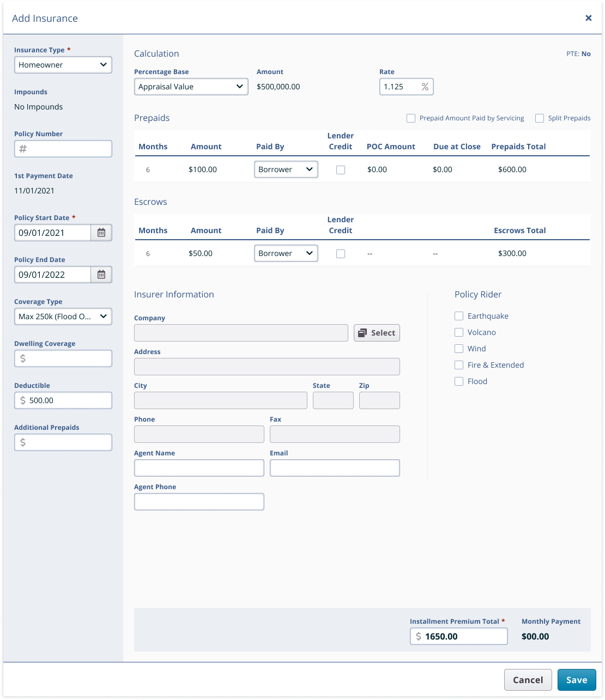Expand the Percentage Base dropdown
Viewport: 605px width, 700px height.
(x=191, y=87)
